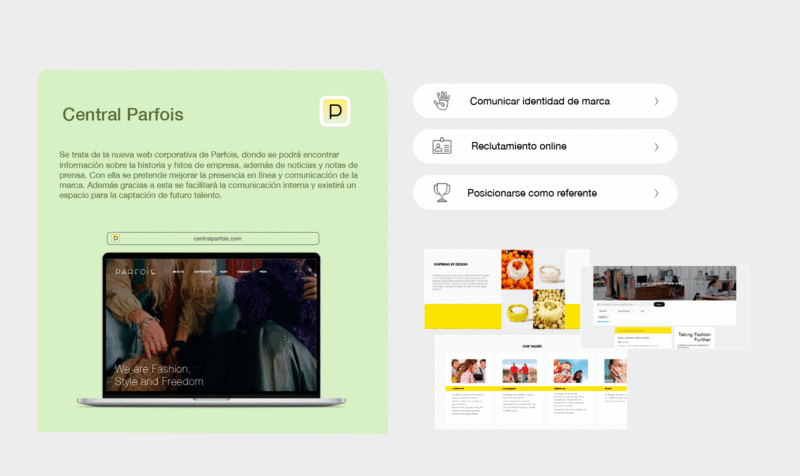Click the trophy icon beside Posicionarse como referente
800x476 pixels.
pos(442,192)
